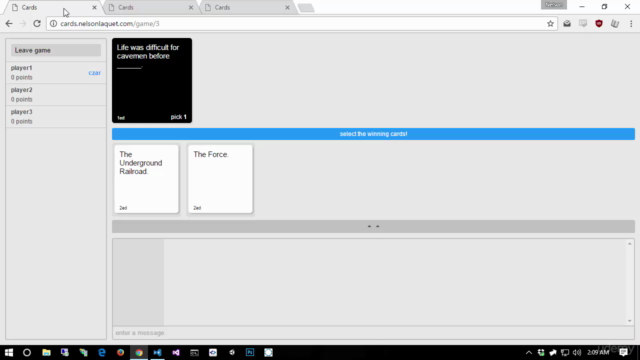Switch to the third Cards tab

[246, 7]
